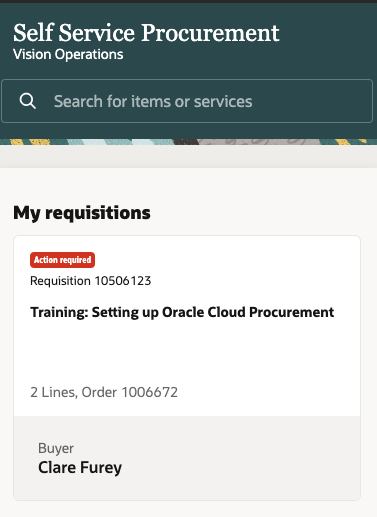The width and height of the screenshot is (377, 517).
Task: Click the Vision Operations subtitle
Action: click(68, 54)
